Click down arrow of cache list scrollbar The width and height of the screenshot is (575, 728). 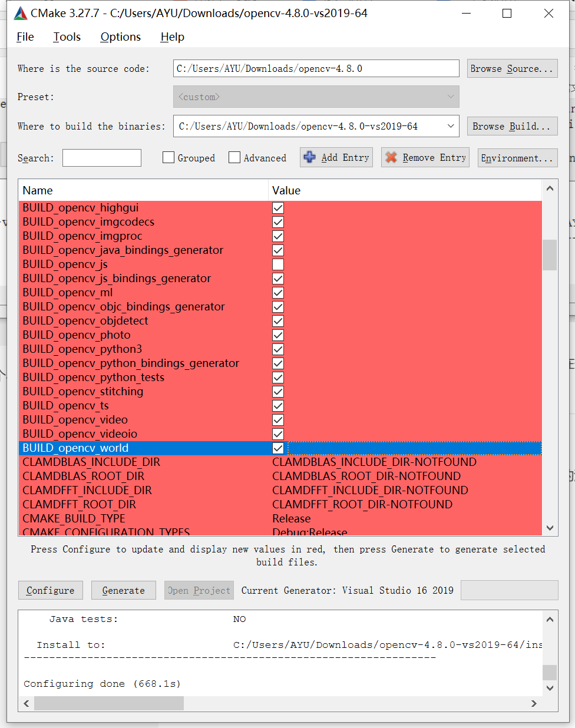pos(550,528)
